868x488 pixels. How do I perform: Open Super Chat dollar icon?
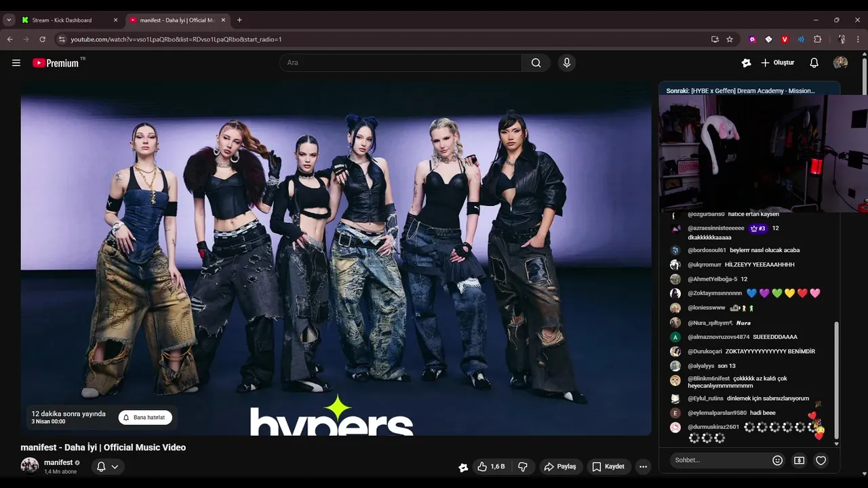point(800,460)
